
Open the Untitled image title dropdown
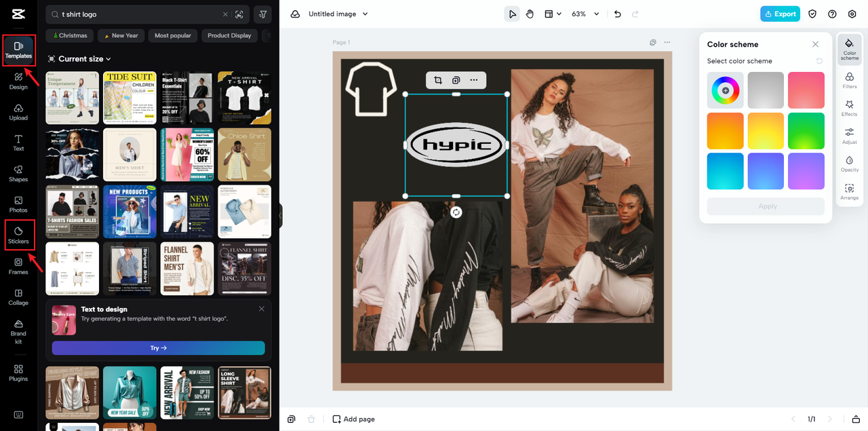pos(338,14)
